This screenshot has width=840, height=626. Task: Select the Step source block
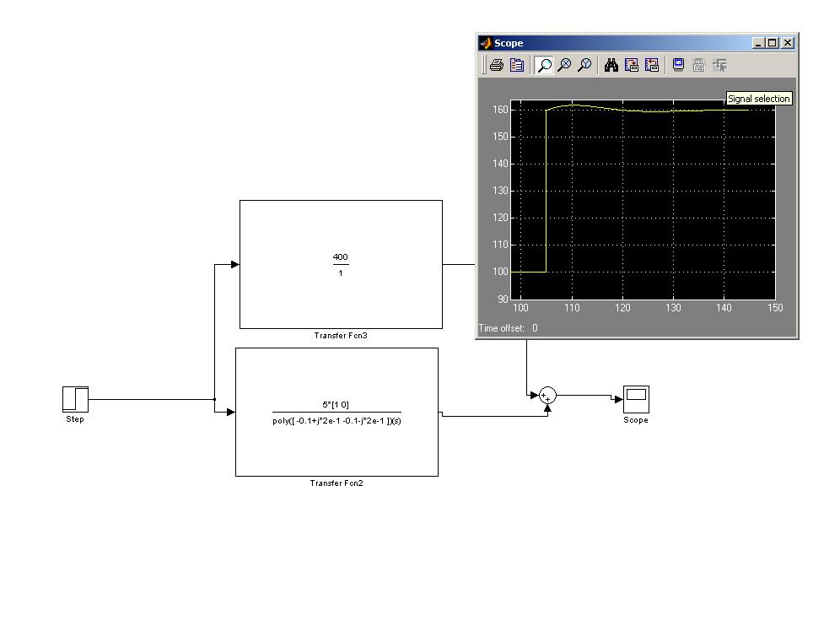76,399
